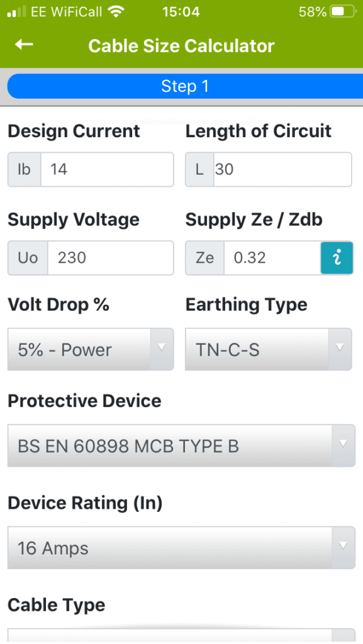Tap the L prefix label on Length field
This screenshot has height=644, width=363.
tap(199, 169)
